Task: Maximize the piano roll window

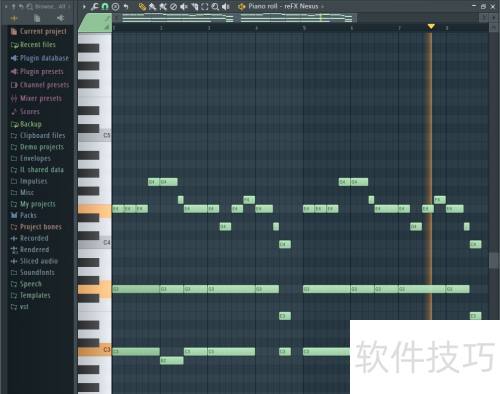Action: click(483, 6)
